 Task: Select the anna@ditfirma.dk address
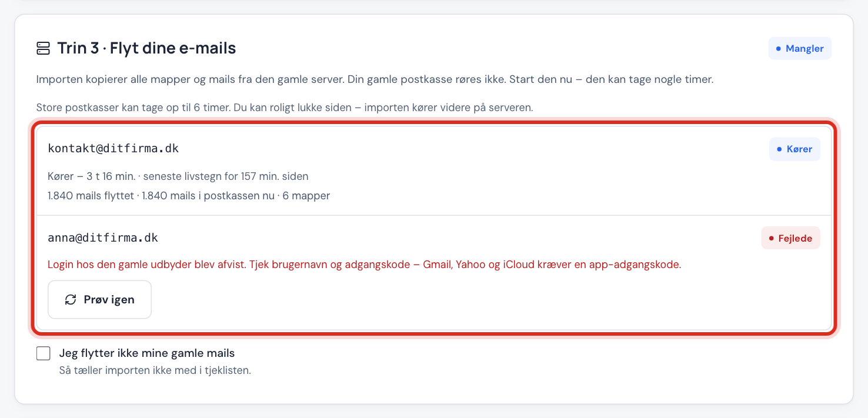point(103,238)
